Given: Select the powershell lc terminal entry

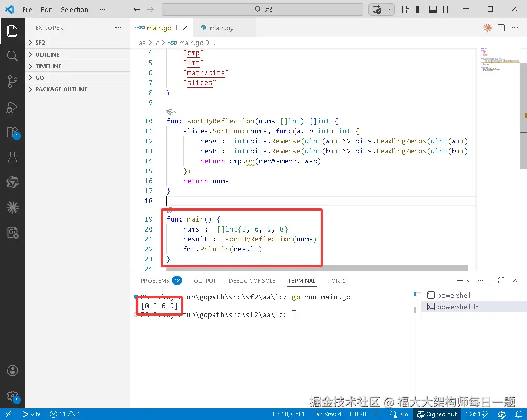Looking at the screenshot, I should click(474, 307).
